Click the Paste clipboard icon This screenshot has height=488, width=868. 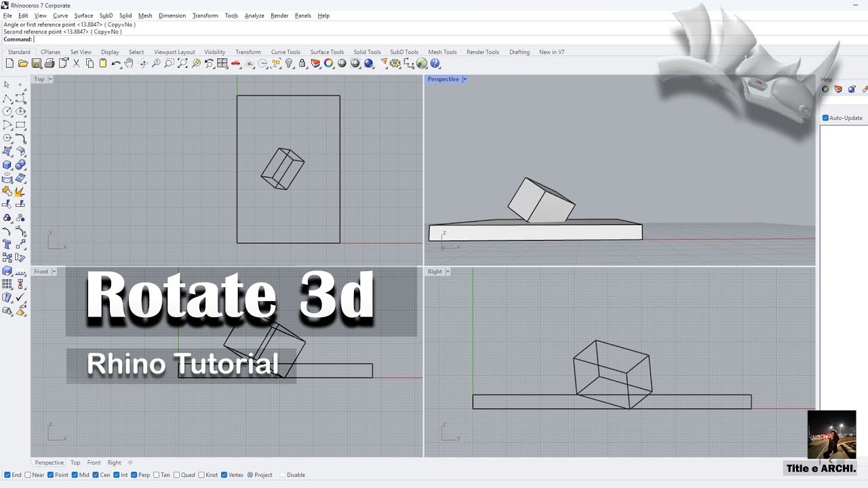tap(103, 63)
